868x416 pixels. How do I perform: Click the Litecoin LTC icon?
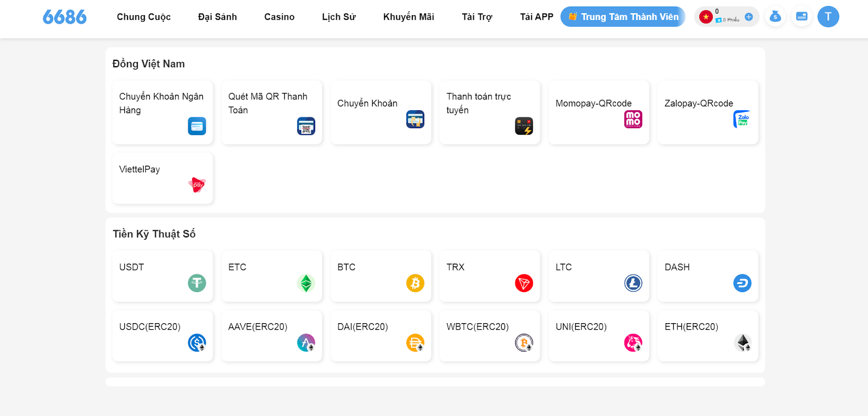pyautogui.click(x=633, y=283)
